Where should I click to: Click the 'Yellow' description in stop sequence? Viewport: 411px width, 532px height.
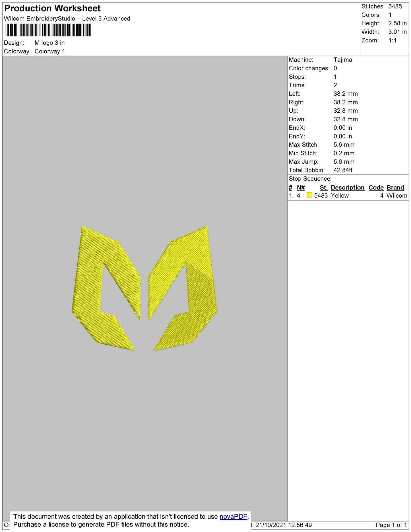tap(340, 195)
